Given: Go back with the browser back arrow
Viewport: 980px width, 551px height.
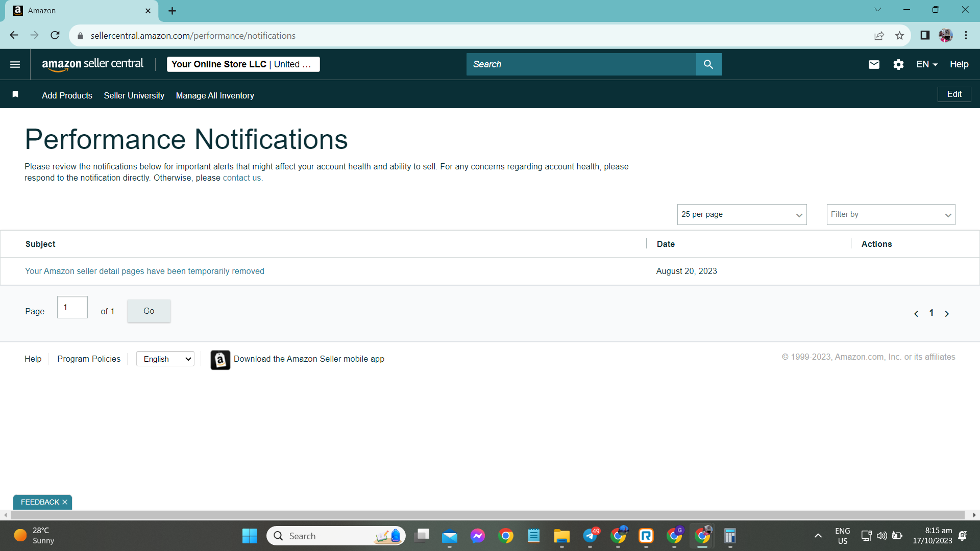Looking at the screenshot, I should (14, 35).
